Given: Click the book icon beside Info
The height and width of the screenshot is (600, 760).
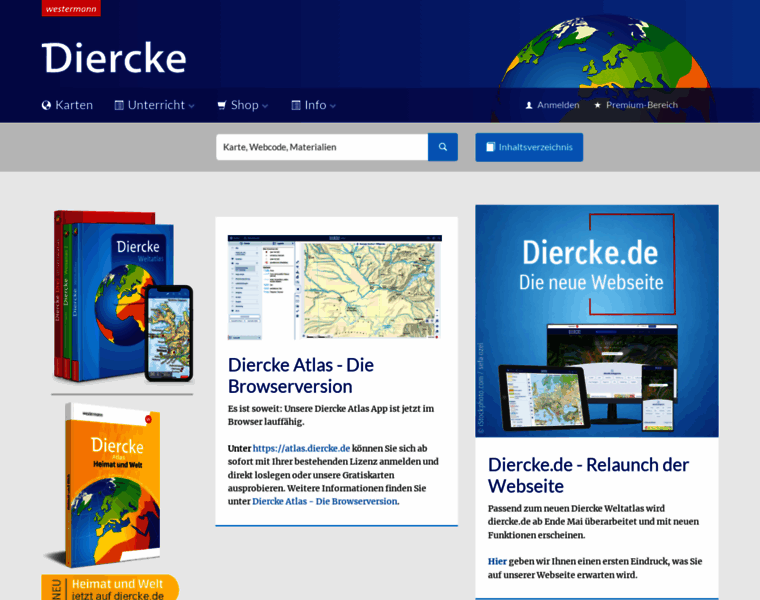Looking at the screenshot, I should pyautogui.click(x=296, y=105).
